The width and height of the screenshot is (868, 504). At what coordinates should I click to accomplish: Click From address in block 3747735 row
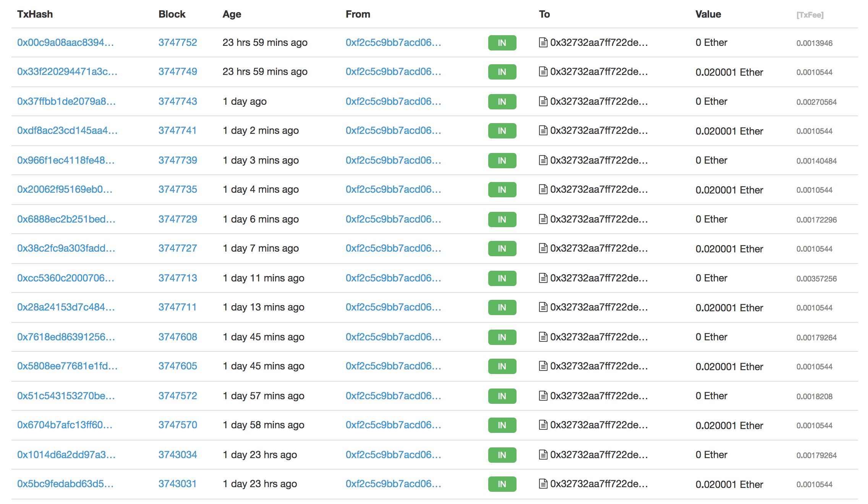coord(393,189)
